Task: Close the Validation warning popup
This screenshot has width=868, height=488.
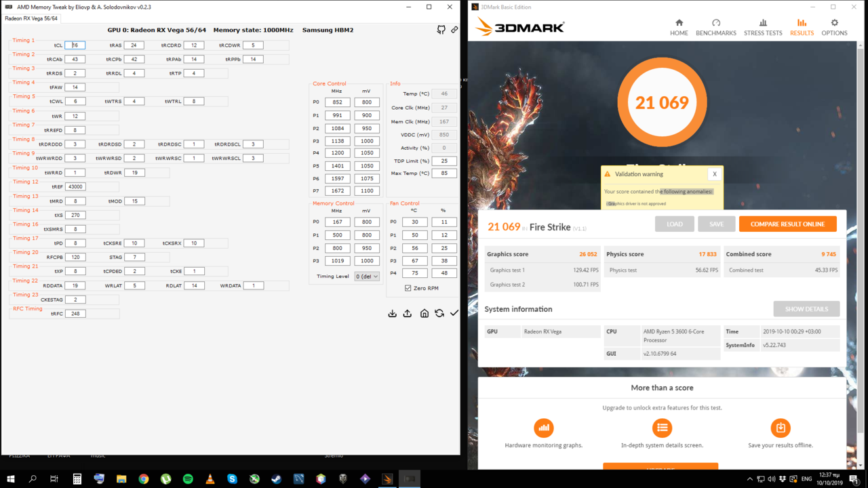Action: pyautogui.click(x=714, y=174)
